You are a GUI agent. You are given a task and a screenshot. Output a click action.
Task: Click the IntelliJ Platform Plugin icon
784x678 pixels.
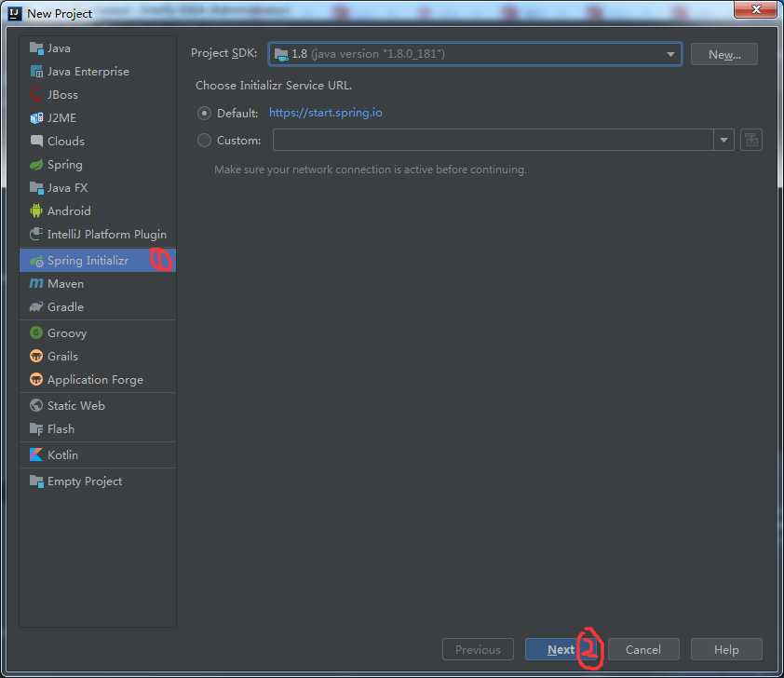coord(36,234)
